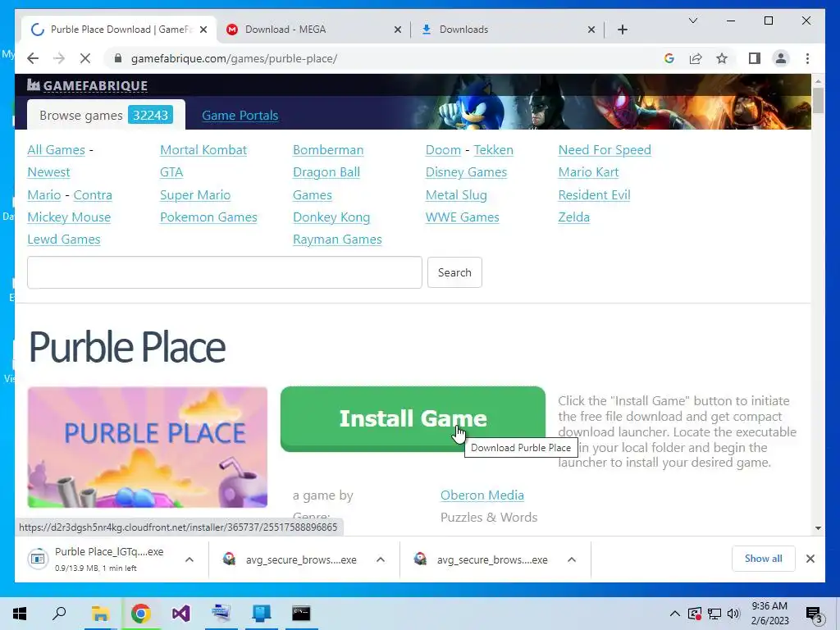
Task: Expand second avg_secure_brows download chevron
Action: [572, 559]
